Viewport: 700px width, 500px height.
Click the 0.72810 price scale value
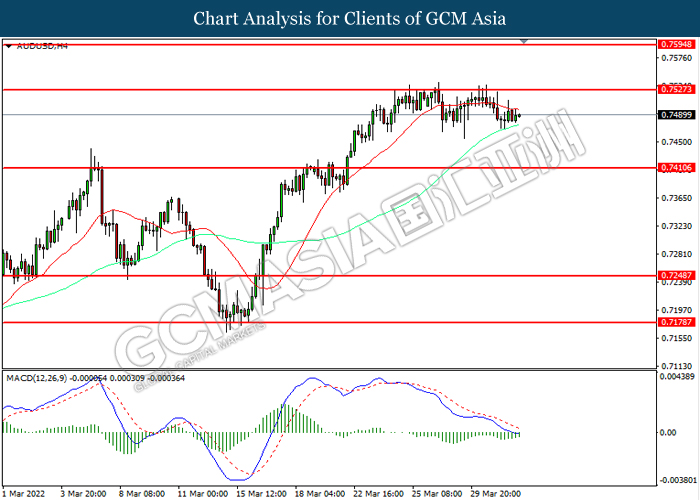coord(676,254)
